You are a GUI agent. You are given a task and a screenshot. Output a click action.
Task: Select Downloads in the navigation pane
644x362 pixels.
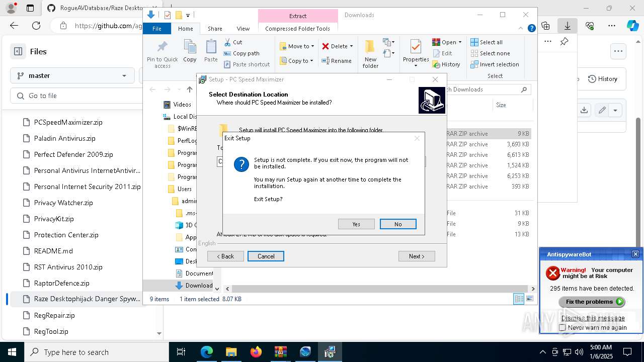pyautogui.click(x=194, y=286)
